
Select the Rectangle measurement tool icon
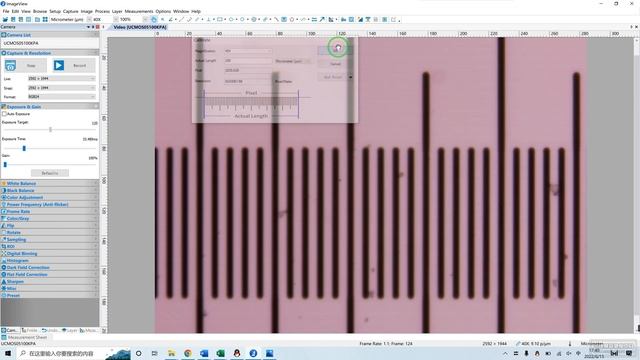click(220, 20)
